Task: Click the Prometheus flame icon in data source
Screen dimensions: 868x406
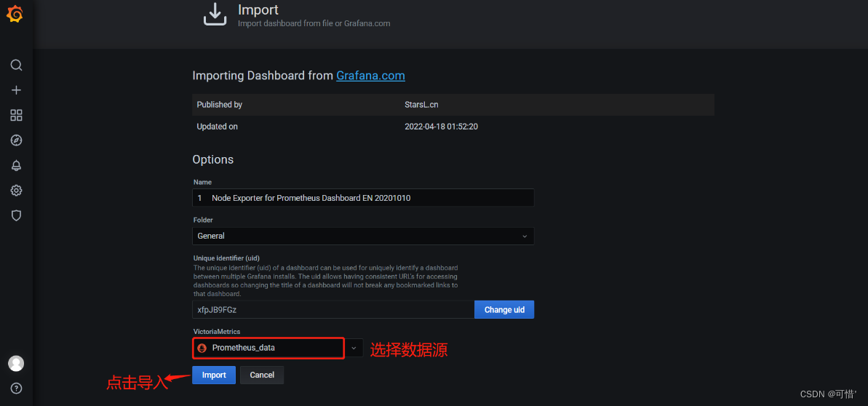Action: pos(202,348)
